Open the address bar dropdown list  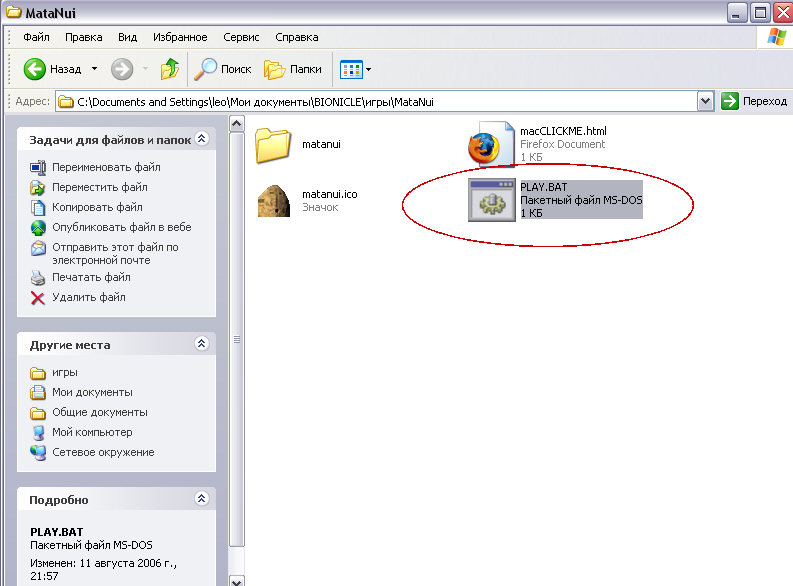coord(705,102)
